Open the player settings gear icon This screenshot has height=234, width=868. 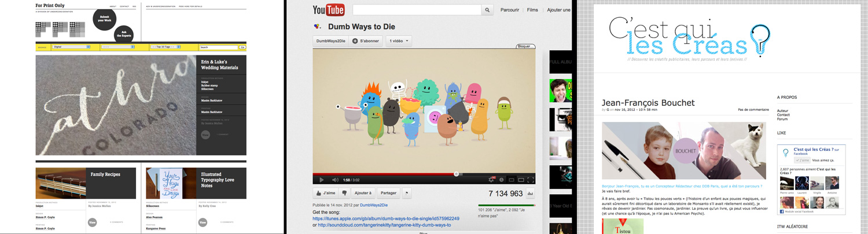pos(492,180)
